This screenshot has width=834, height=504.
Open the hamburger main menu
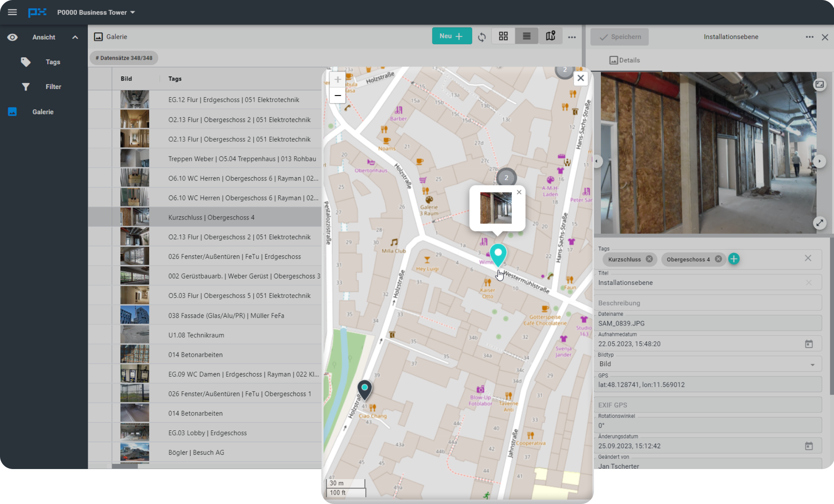click(x=12, y=12)
